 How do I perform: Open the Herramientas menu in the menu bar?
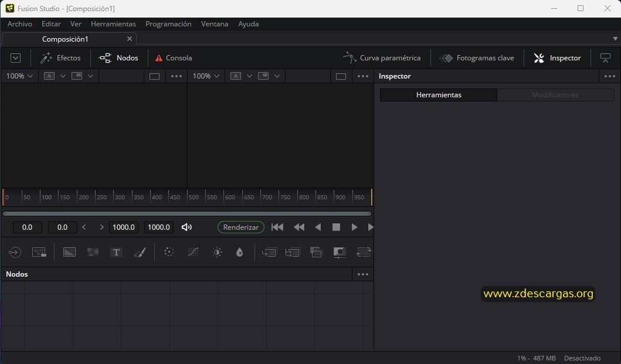113,24
